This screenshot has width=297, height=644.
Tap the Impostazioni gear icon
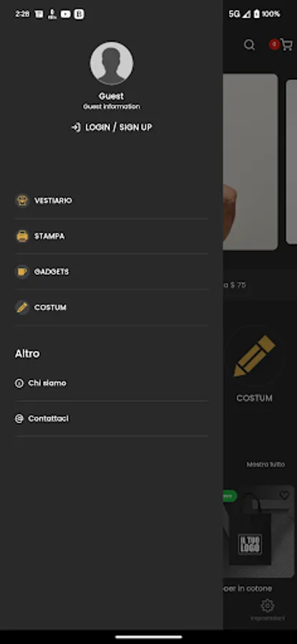coord(268,605)
